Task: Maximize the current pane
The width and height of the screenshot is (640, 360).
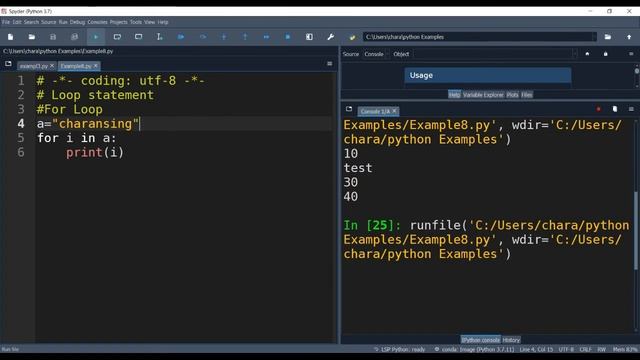Action: (x=309, y=37)
